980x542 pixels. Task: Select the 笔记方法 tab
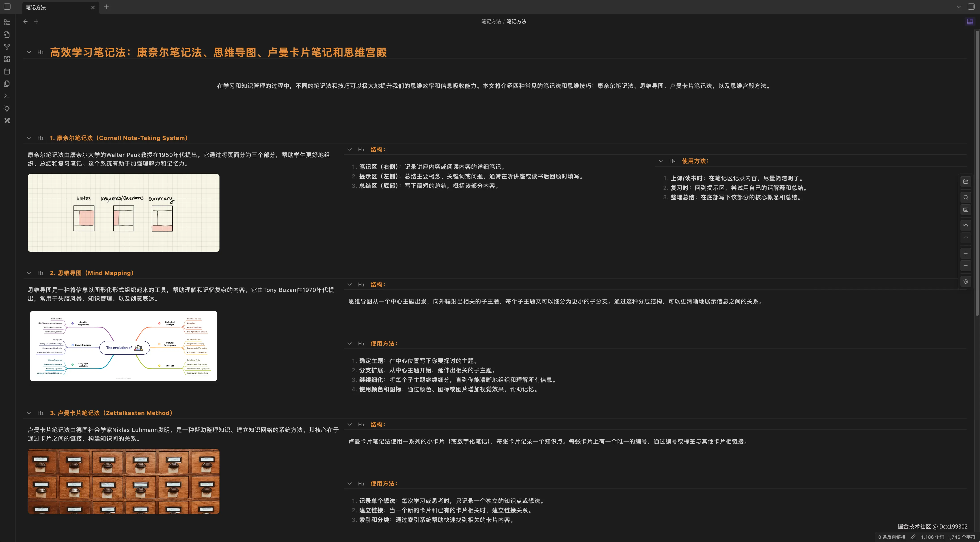[53, 7]
